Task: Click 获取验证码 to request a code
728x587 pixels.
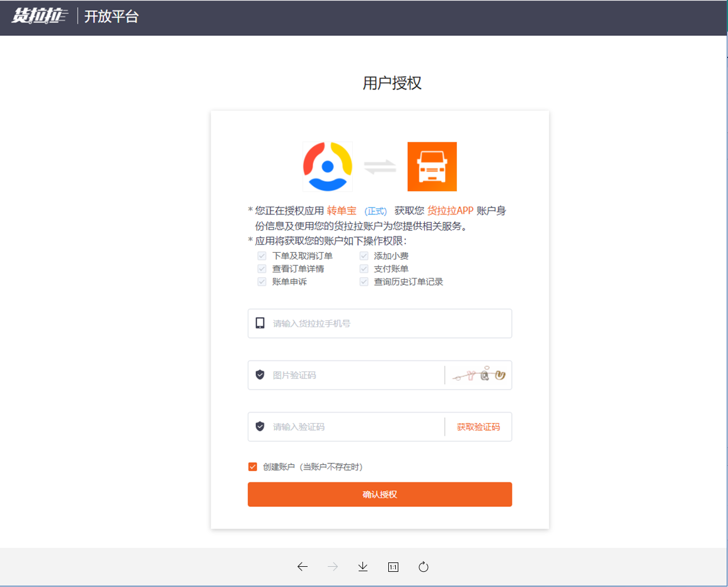Action: pyautogui.click(x=478, y=427)
